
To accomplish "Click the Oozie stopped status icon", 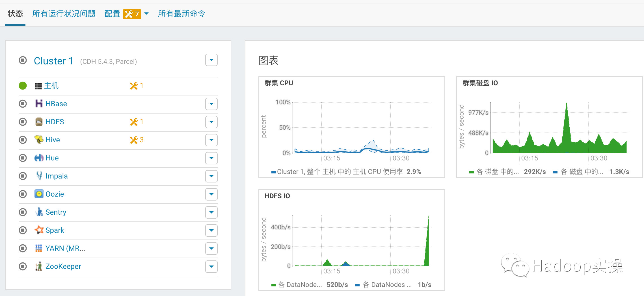I will (23, 194).
